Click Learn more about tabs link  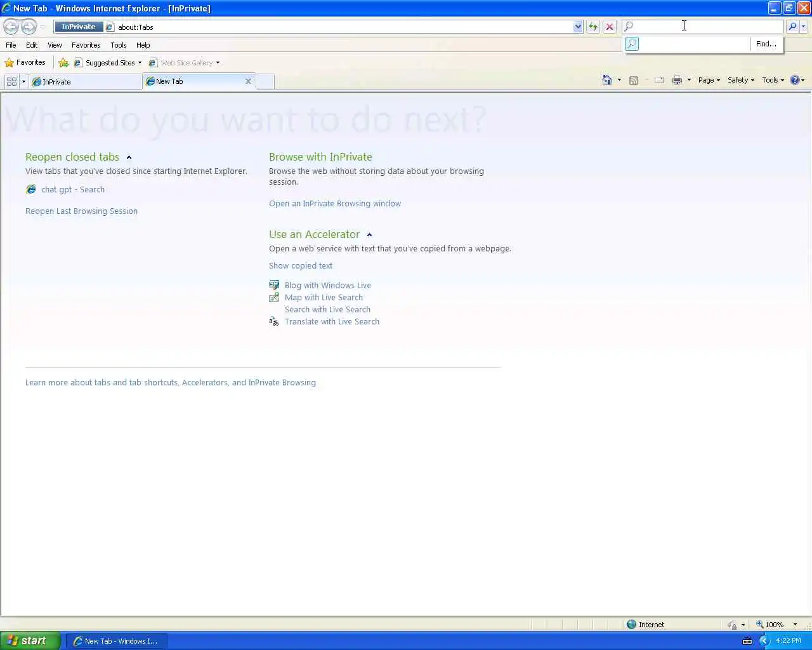[171, 382]
